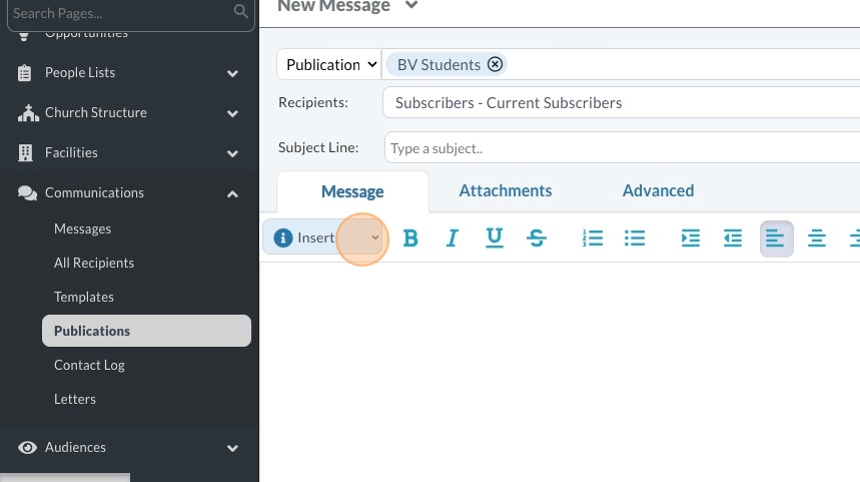Screen dimensions: 860x482
Task: Decrease paragraph indent
Action: coord(733,238)
